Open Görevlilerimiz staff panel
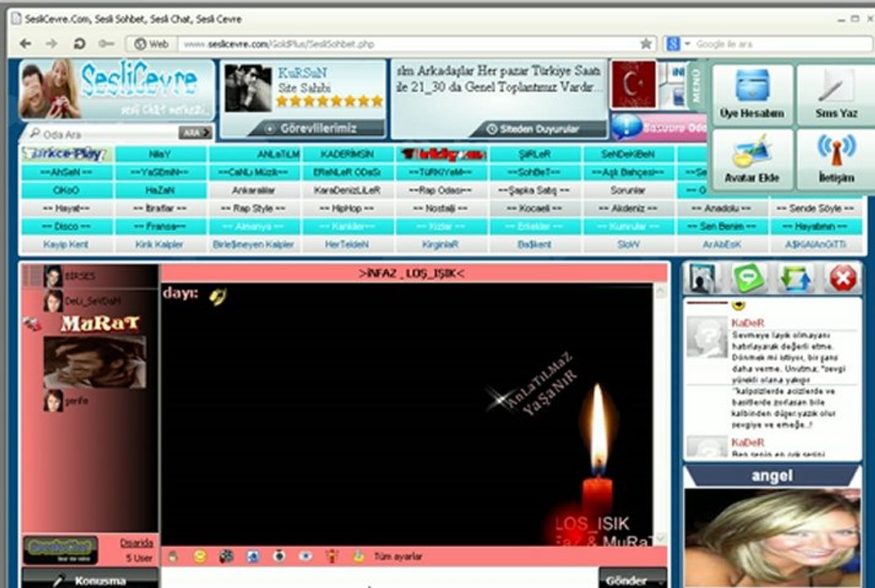This screenshot has height=588, width=875. (318, 128)
